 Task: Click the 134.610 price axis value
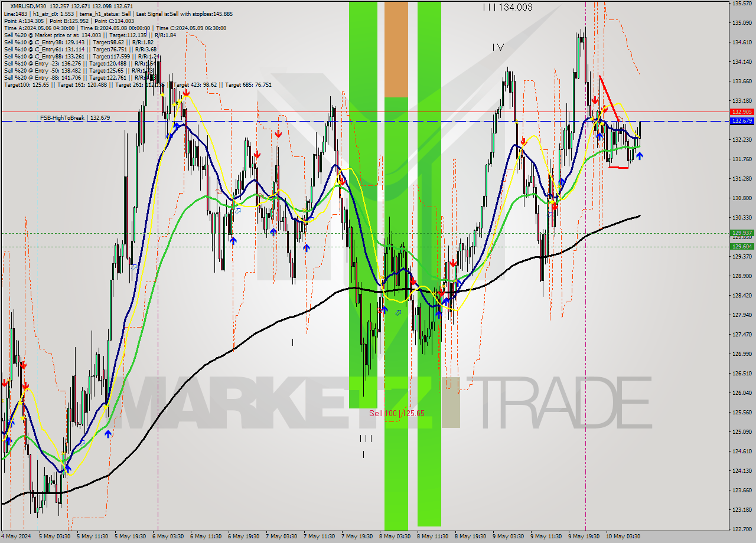[x=742, y=42]
